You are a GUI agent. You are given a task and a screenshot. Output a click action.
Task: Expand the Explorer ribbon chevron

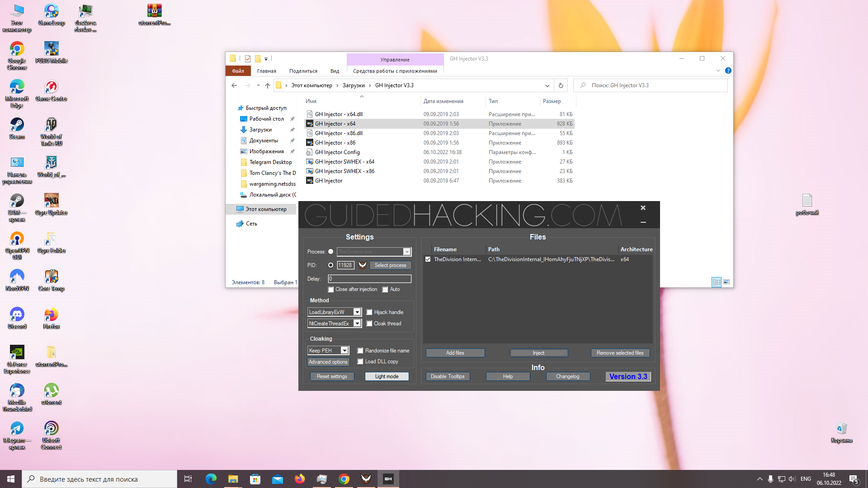pos(718,70)
